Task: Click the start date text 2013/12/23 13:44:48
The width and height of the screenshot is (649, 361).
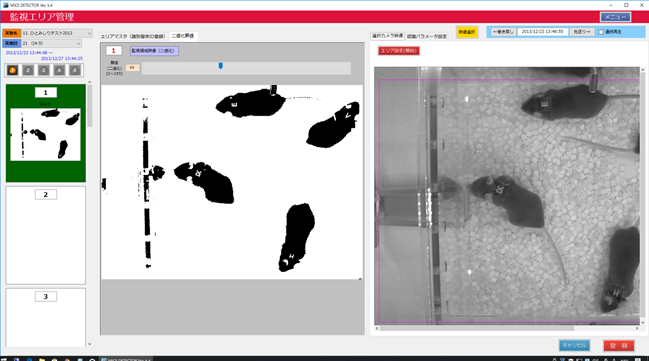Action: [x=27, y=53]
